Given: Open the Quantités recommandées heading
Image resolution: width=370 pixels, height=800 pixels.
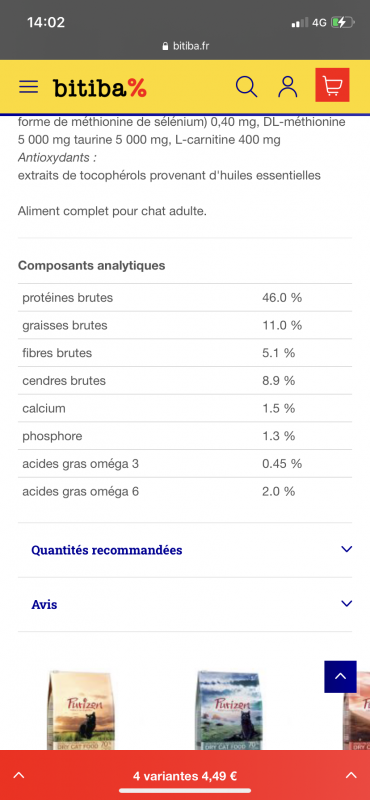Looking at the screenshot, I should pyautogui.click(x=107, y=550).
